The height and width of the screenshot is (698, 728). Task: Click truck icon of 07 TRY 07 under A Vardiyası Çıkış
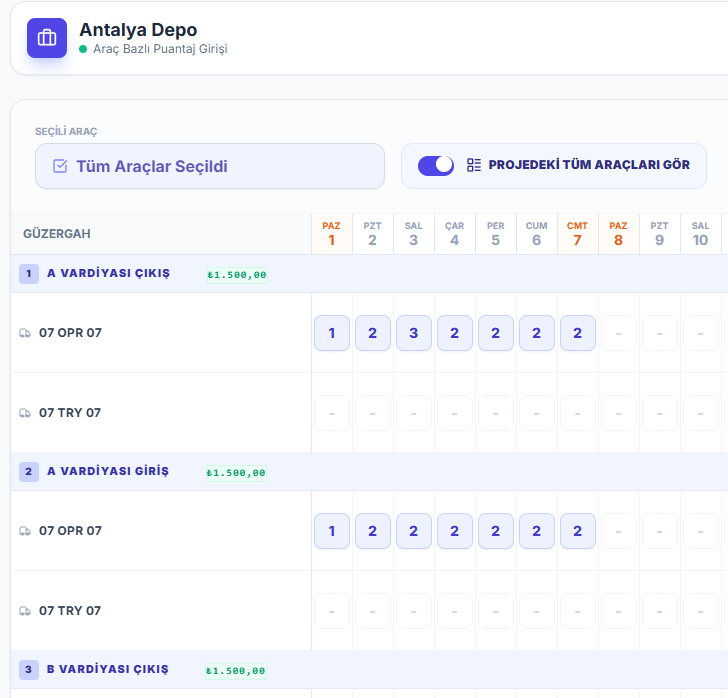tap(25, 413)
